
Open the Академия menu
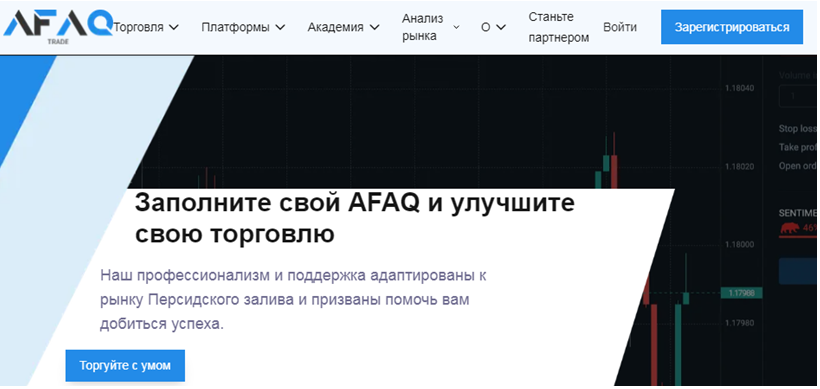point(335,27)
